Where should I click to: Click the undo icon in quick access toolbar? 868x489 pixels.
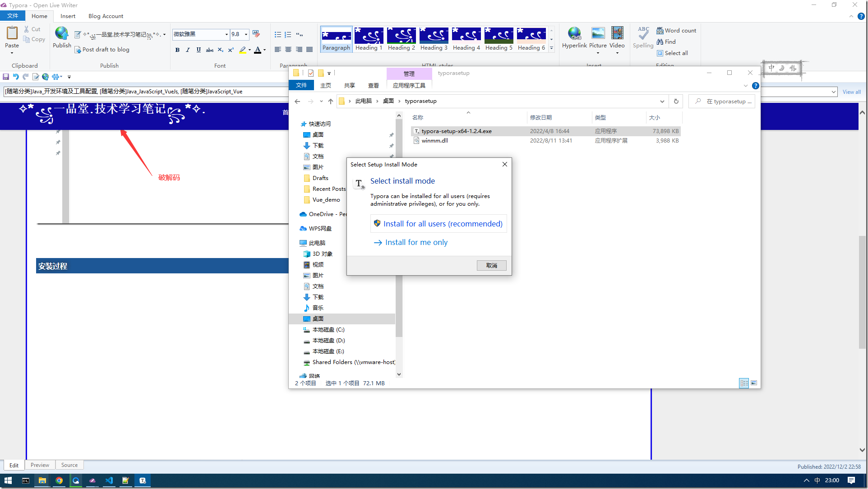click(16, 77)
